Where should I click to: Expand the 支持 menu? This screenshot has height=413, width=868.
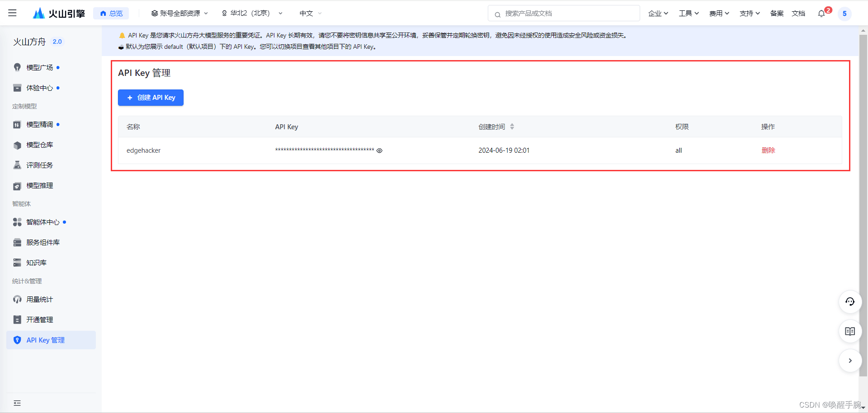(750, 14)
